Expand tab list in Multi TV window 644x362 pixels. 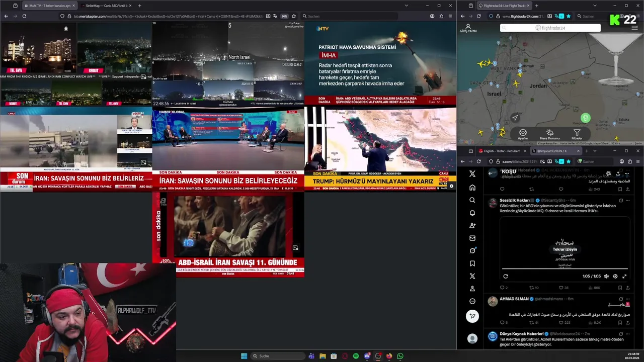coord(406,6)
